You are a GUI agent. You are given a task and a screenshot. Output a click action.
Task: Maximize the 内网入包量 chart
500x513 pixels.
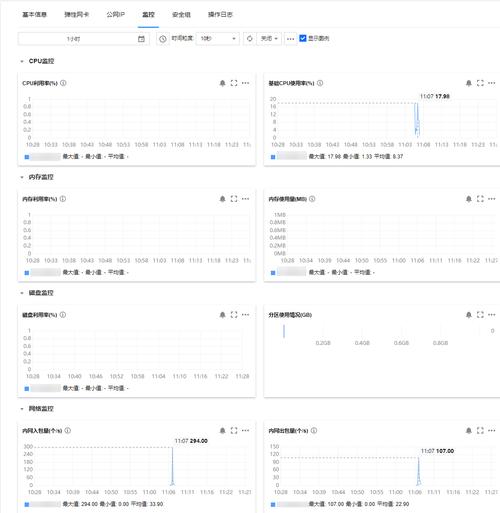point(234,431)
